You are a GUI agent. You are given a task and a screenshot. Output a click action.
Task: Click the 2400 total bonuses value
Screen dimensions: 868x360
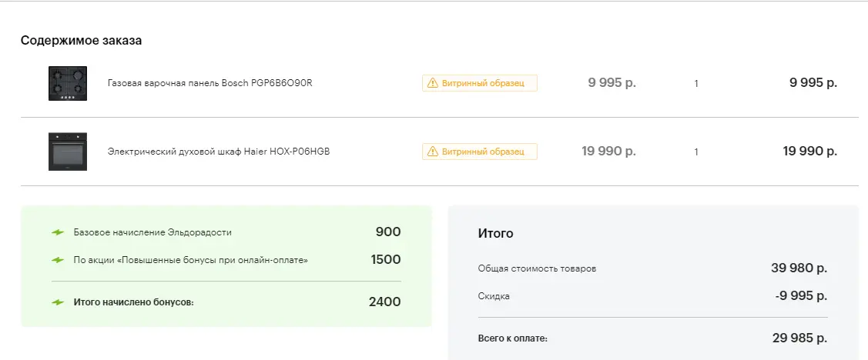pos(385,302)
